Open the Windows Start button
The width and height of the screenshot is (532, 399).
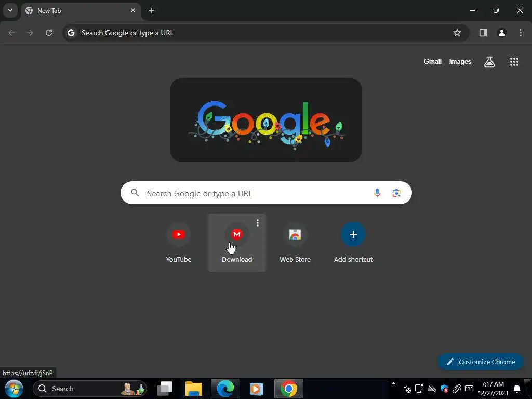tap(14, 389)
